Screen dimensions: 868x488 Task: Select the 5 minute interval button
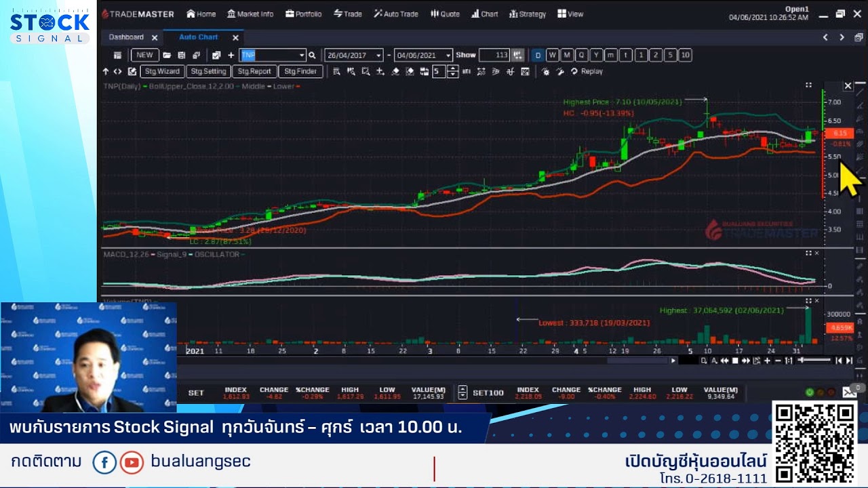coord(670,55)
